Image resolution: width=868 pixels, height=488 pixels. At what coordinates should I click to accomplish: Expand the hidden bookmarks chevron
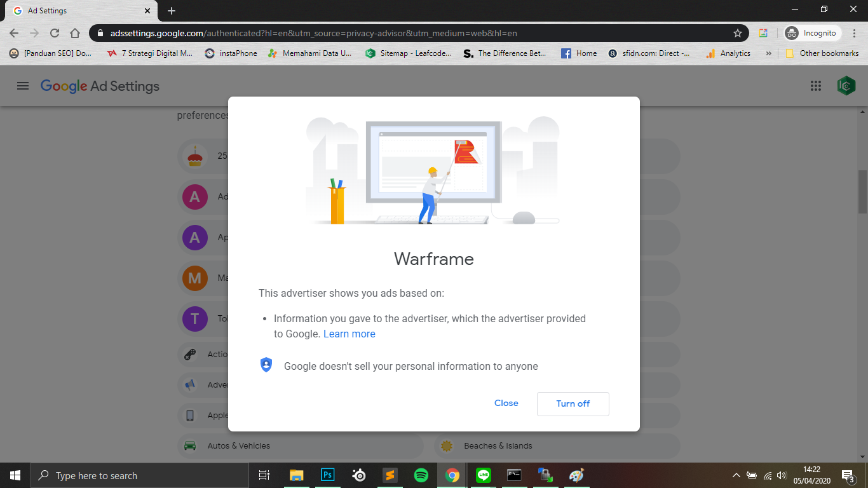pyautogui.click(x=769, y=53)
